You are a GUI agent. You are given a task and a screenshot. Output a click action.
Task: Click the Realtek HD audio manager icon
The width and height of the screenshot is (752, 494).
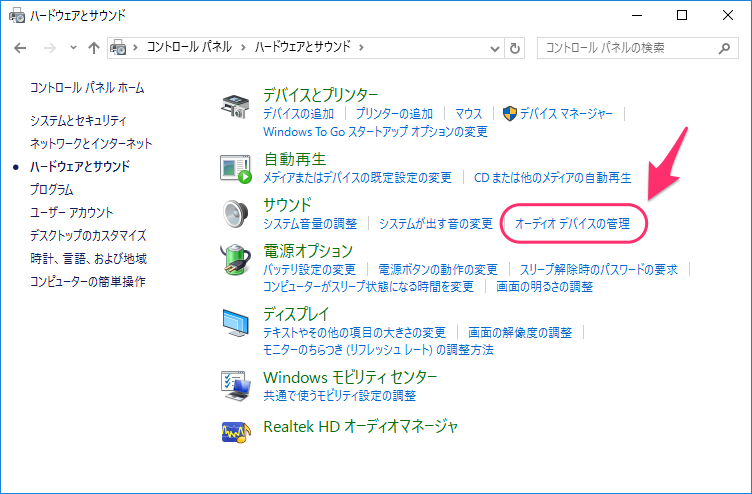tap(236, 432)
